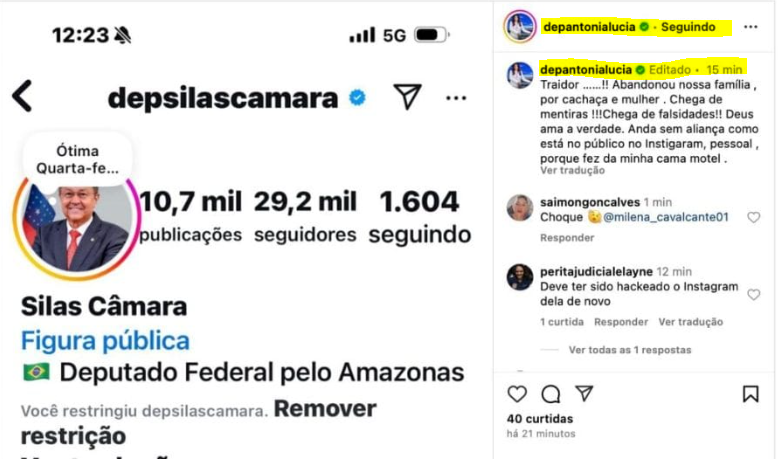778x462 pixels.
Task: Expand Ver todas as 1 respostas
Action: tap(630, 350)
